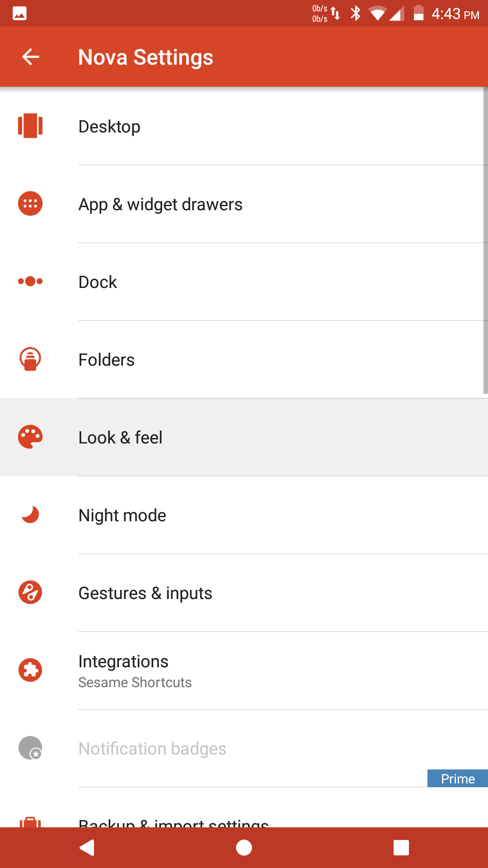Image resolution: width=488 pixels, height=868 pixels.
Task: Select the App & widget drawers icon
Action: pos(30,203)
